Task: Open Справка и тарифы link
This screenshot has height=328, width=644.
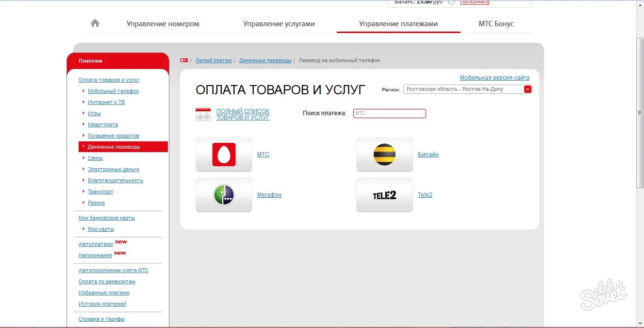Action: pos(101,319)
